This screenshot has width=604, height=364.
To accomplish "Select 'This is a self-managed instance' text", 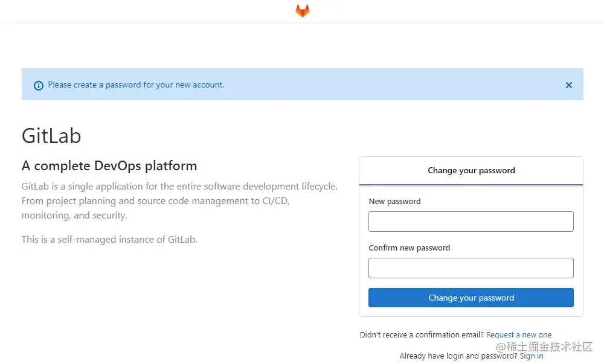I will pyautogui.click(x=109, y=239).
